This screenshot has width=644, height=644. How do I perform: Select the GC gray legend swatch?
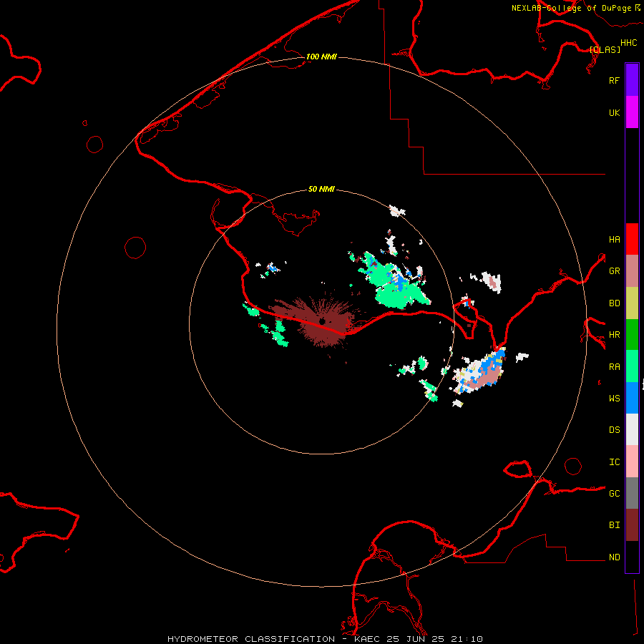[x=632, y=493]
